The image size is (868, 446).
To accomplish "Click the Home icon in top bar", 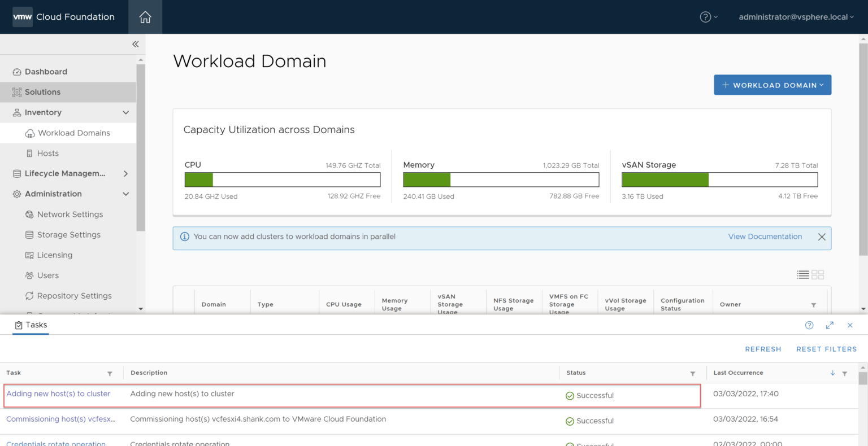I will tap(145, 17).
